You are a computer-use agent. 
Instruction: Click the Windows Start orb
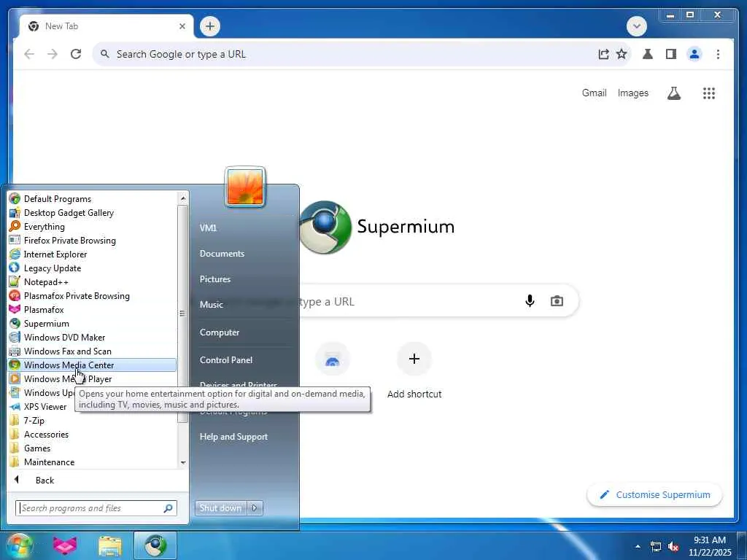tap(18, 545)
